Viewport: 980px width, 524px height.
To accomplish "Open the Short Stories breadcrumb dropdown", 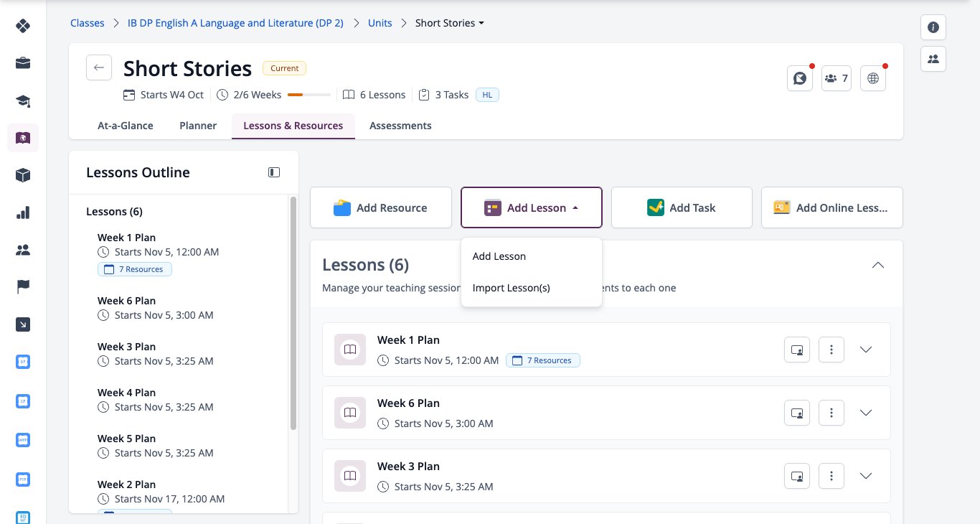I will click(x=450, y=23).
